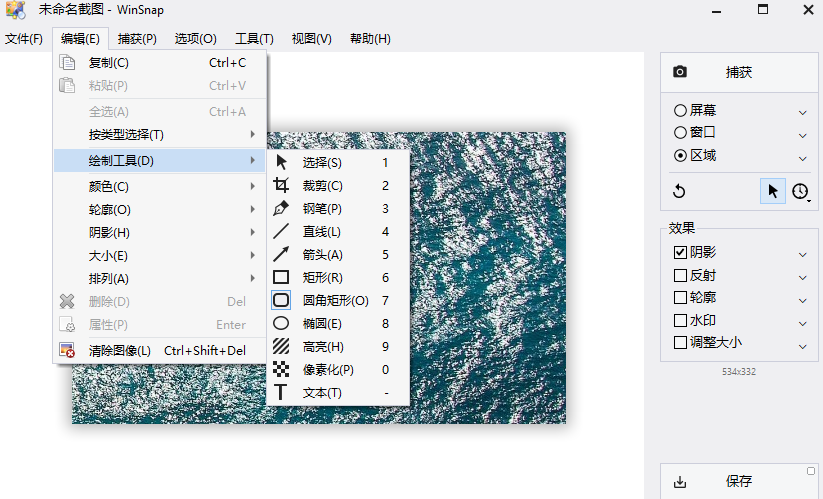Viewport: 823px width, 499px height.
Task: Click the 捕获 capture button
Action: click(x=739, y=72)
